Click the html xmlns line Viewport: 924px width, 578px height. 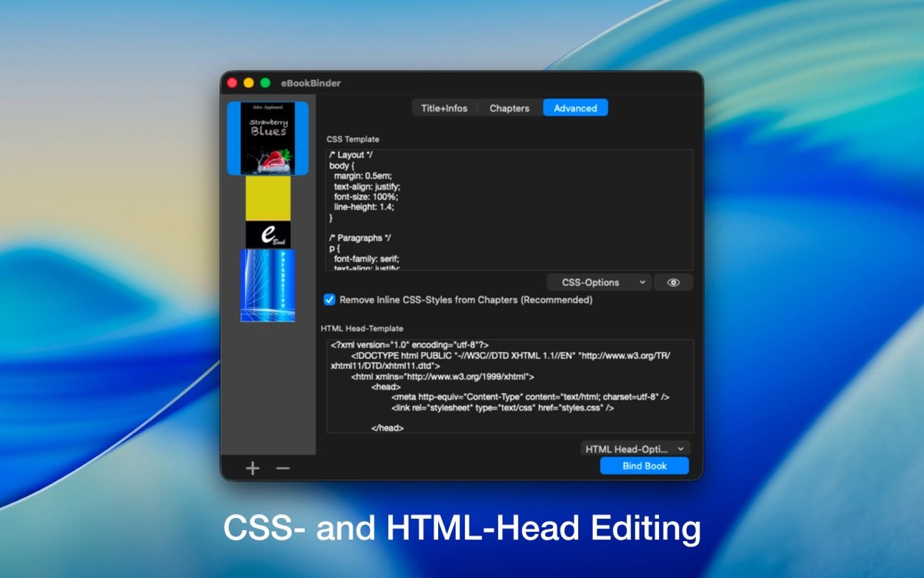click(x=443, y=376)
